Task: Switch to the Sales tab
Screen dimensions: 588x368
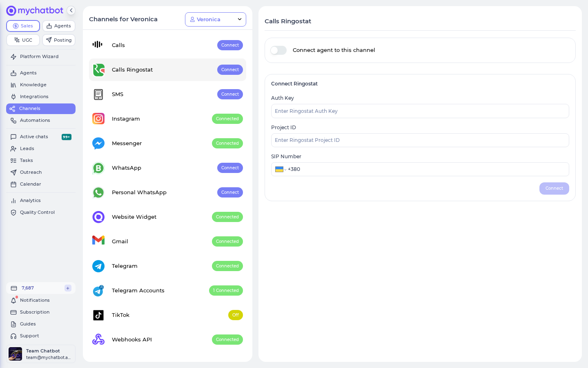Action: point(23,26)
